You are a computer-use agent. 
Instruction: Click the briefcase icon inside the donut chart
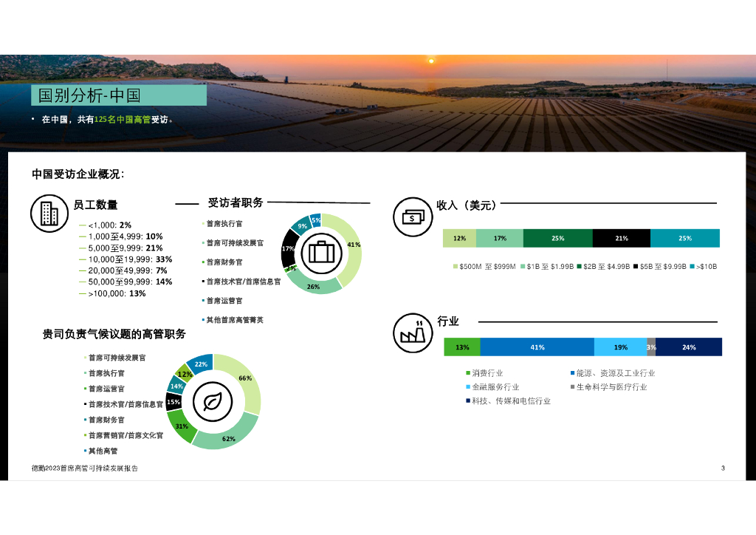tap(322, 253)
